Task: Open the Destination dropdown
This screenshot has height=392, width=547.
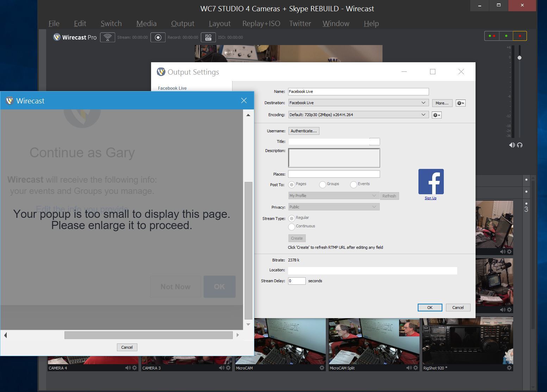Action: [358, 103]
